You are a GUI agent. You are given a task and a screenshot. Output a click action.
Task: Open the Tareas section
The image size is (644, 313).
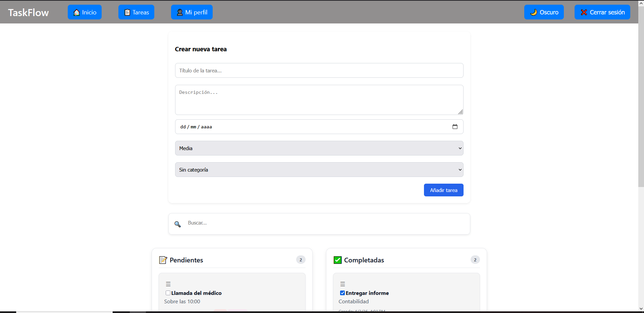pos(136,12)
